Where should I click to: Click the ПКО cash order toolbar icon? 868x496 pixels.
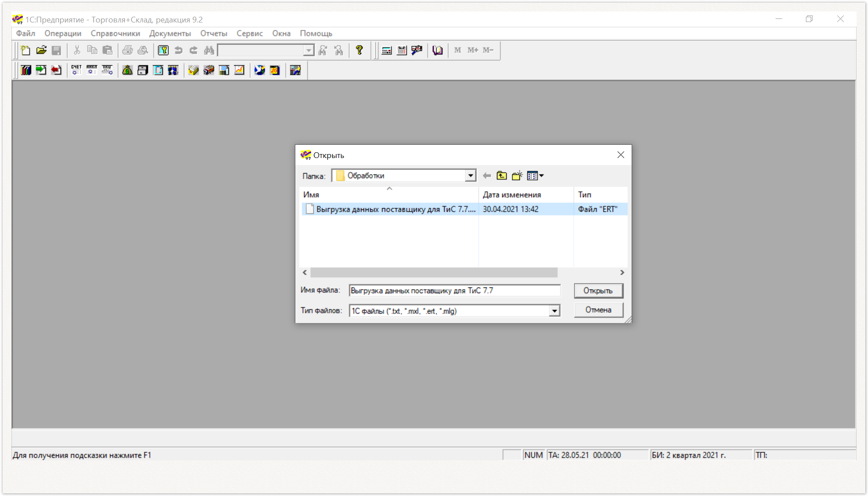point(107,70)
